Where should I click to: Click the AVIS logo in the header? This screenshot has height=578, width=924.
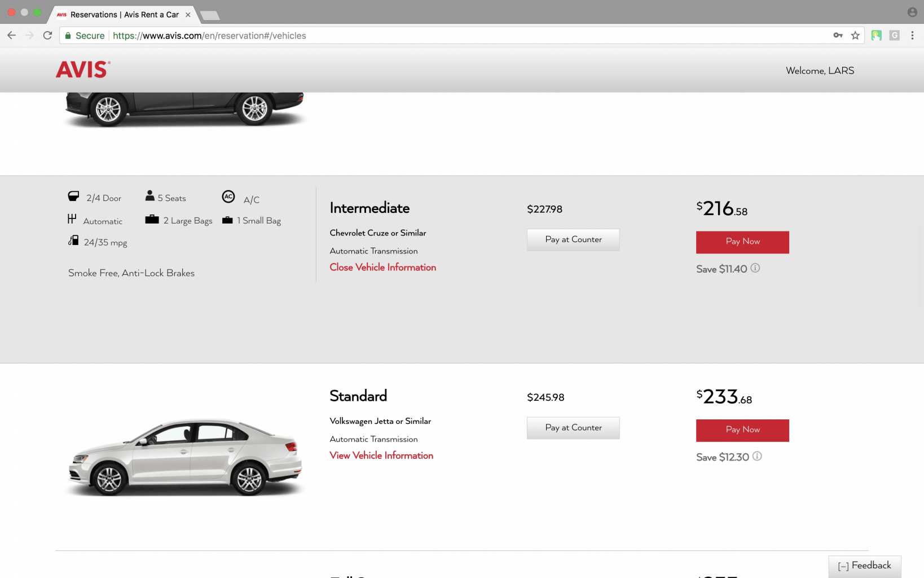coord(82,69)
